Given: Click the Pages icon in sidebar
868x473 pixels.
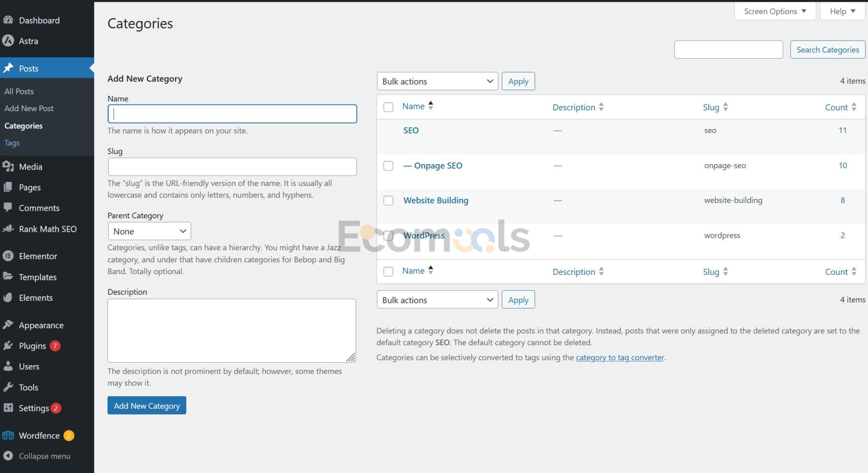Looking at the screenshot, I should 8,187.
